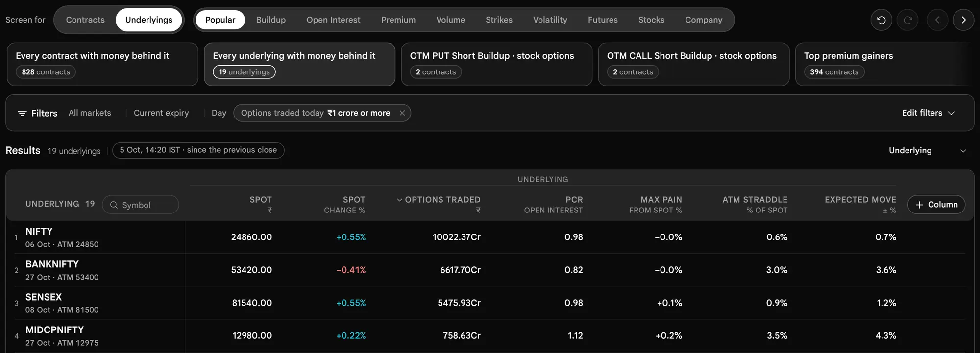Viewport: 980px width, 353px height.
Task: Open the Underlying view dropdown
Action: point(928,151)
